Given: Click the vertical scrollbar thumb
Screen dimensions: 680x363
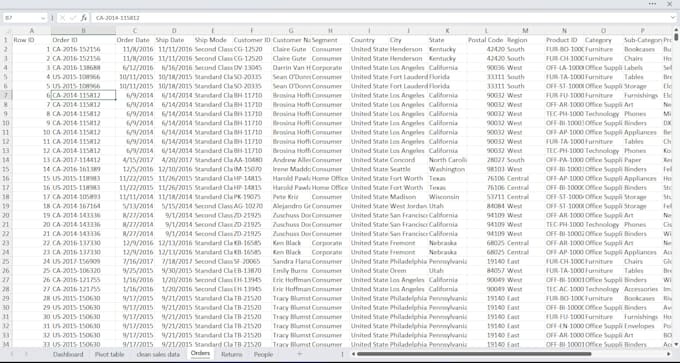Looking at the screenshot, I should [x=676, y=37].
